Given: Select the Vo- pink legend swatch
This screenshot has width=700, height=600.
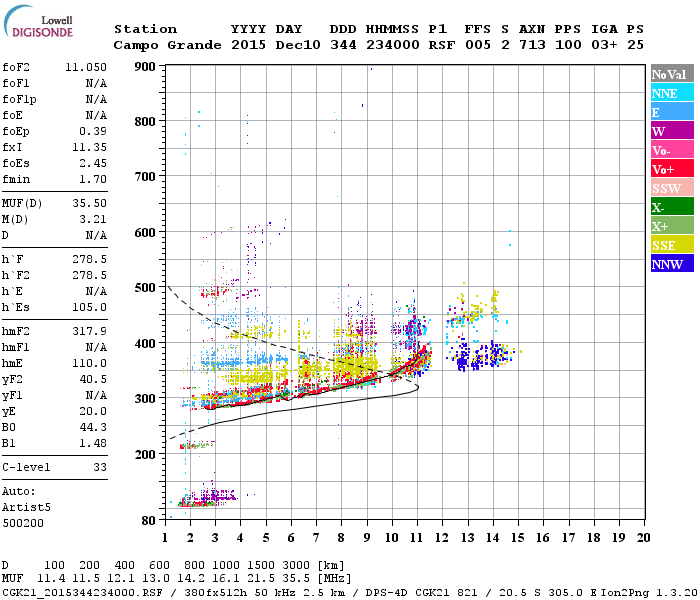Looking at the screenshot, I should click(672, 150).
